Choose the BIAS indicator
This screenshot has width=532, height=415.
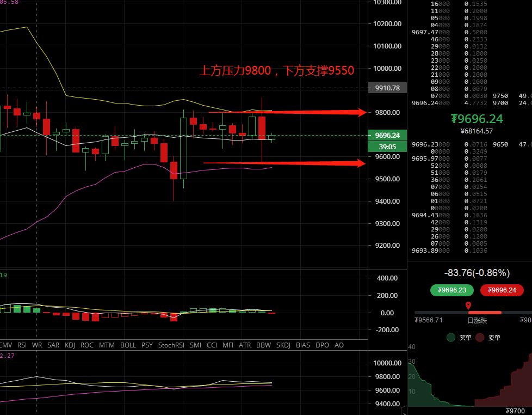[x=303, y=345]
